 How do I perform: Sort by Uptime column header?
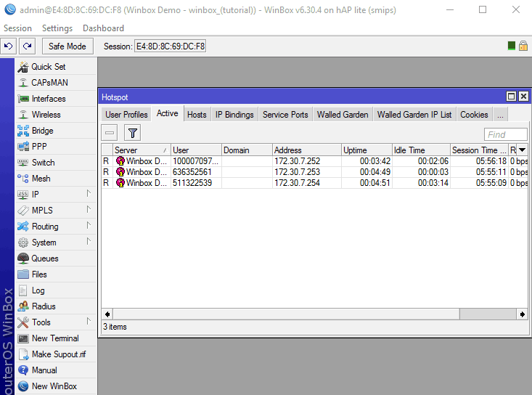tap(367, 150)
